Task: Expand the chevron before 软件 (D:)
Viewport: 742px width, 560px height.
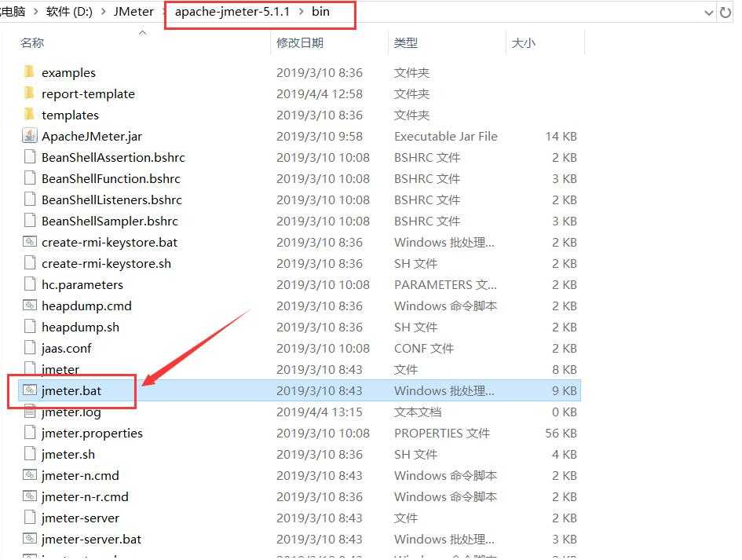Action: coord(35,12)
